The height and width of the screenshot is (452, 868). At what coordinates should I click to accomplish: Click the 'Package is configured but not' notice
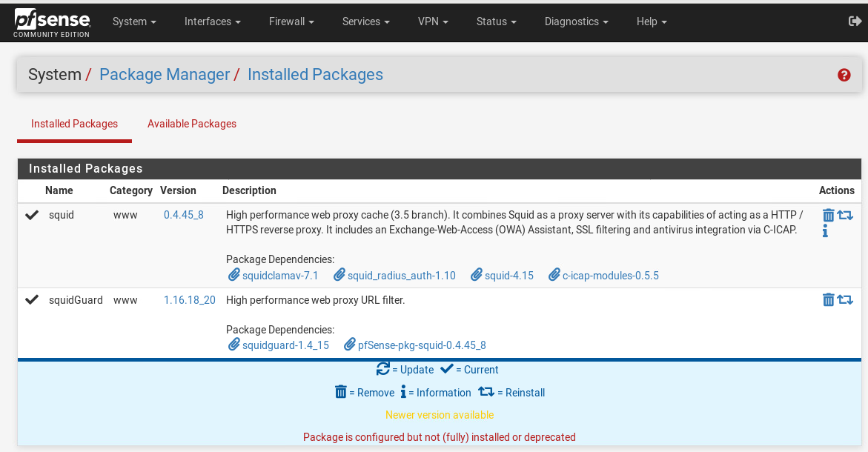(440, 437)
